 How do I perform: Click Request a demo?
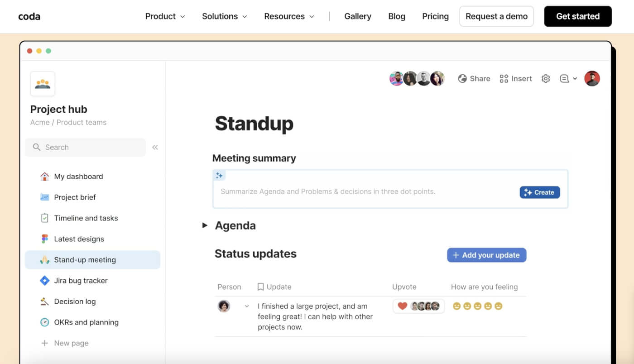pos(496,16)
